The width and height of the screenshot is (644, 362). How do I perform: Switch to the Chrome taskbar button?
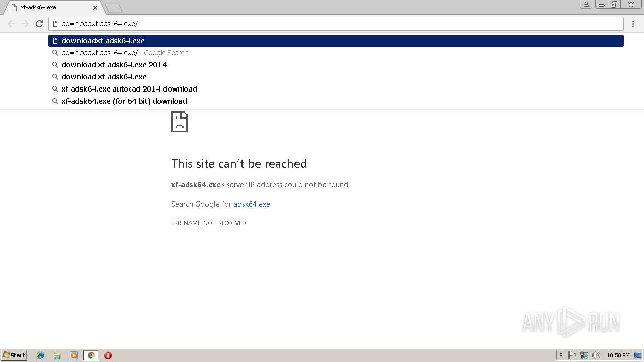(91, 355)
